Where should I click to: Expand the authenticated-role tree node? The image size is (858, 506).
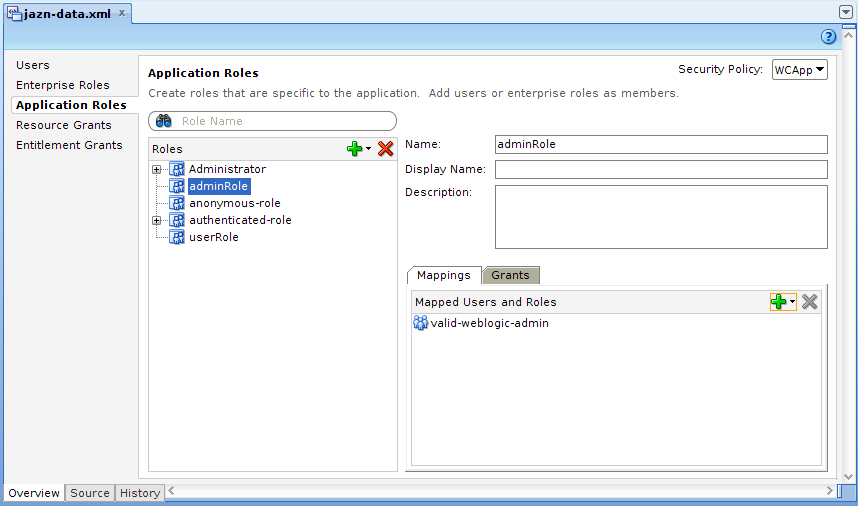156,220
